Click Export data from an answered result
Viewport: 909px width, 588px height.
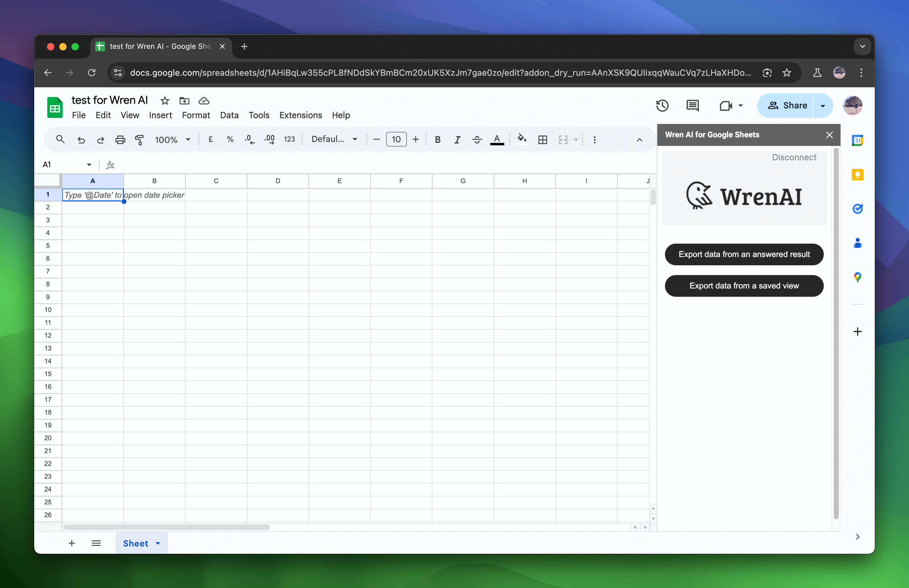(x=744, y=254)
